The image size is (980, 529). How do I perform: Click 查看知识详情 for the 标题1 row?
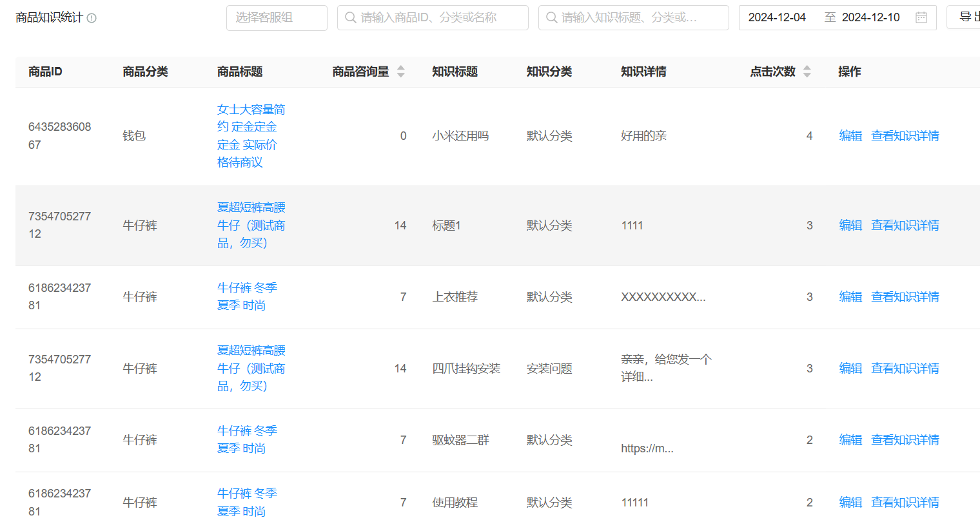905,226
